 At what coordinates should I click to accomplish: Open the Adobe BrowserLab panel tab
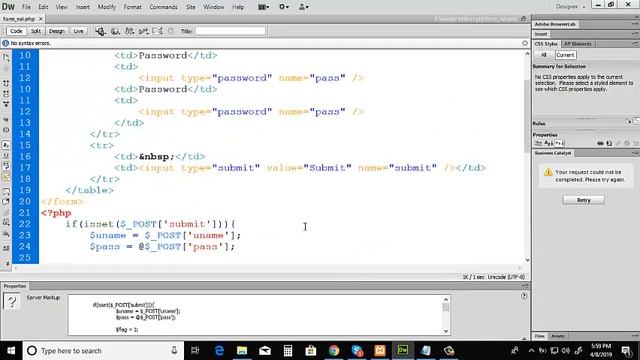click(x=555, y=24)
